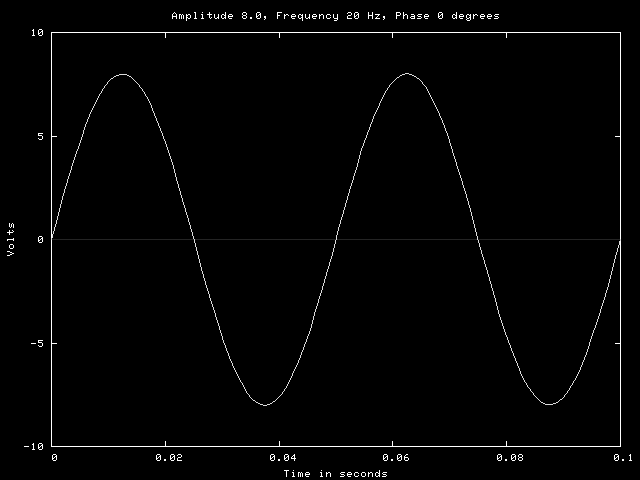Click the '0' tick label on the time axis
The image size is (640, 480).
[x=53, y=458]
